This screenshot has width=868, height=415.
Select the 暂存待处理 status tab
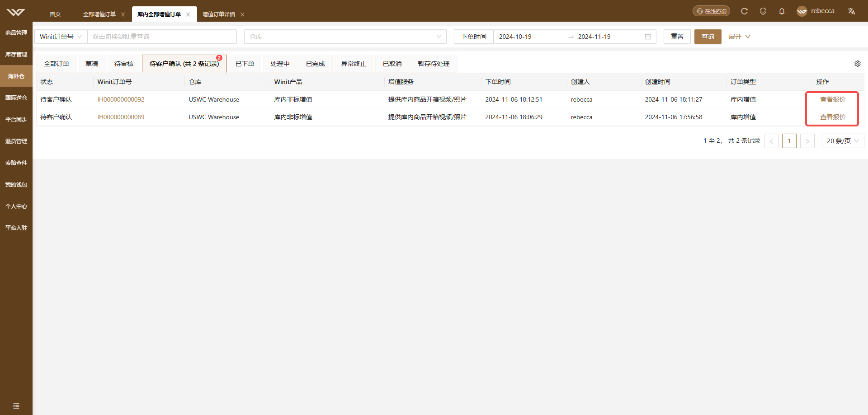click(x=434, y=64)
